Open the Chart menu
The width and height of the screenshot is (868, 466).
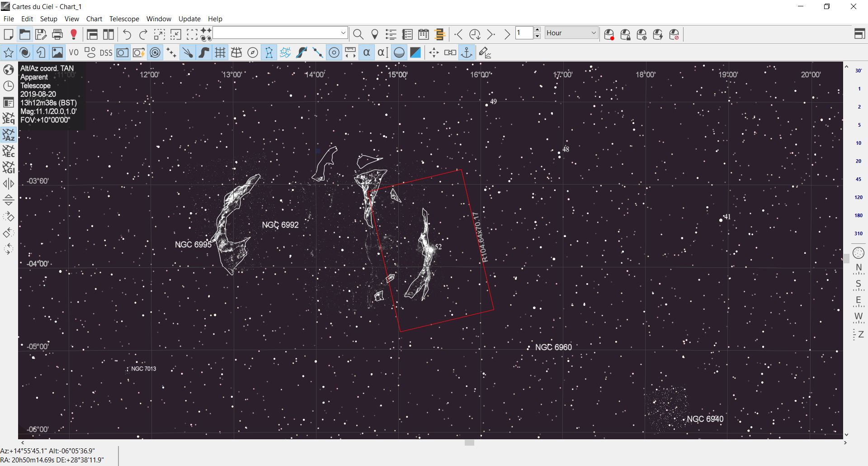94,19
